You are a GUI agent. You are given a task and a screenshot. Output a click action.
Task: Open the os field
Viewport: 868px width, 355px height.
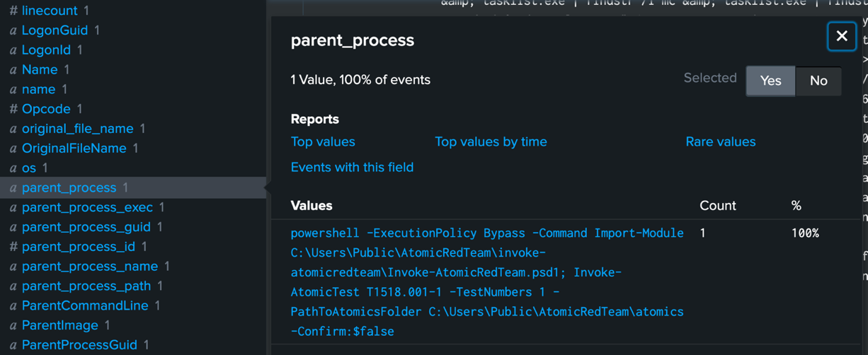click(28, 168)
